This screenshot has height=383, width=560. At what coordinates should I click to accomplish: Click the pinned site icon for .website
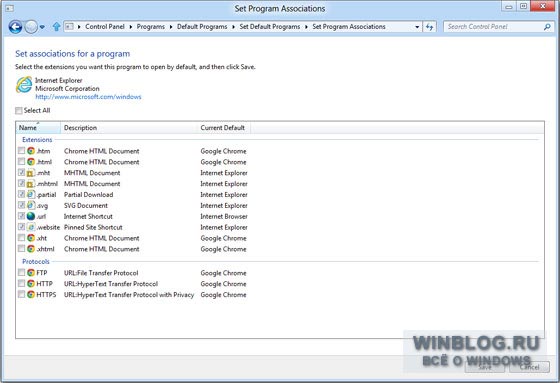tap(31, 227)
